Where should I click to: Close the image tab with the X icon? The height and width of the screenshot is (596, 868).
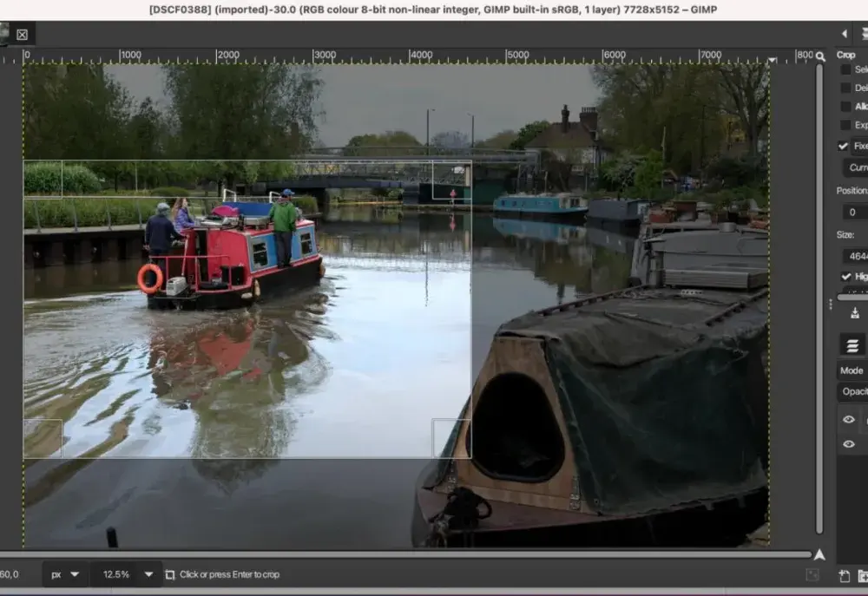click(x=23, y=35)
